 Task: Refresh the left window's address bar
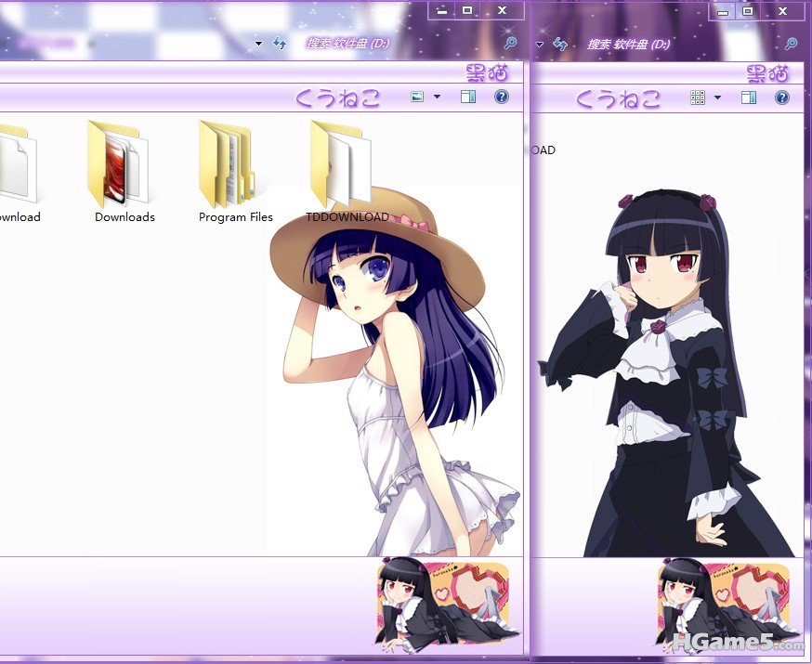pyautogui.click(x=280, y=44)
